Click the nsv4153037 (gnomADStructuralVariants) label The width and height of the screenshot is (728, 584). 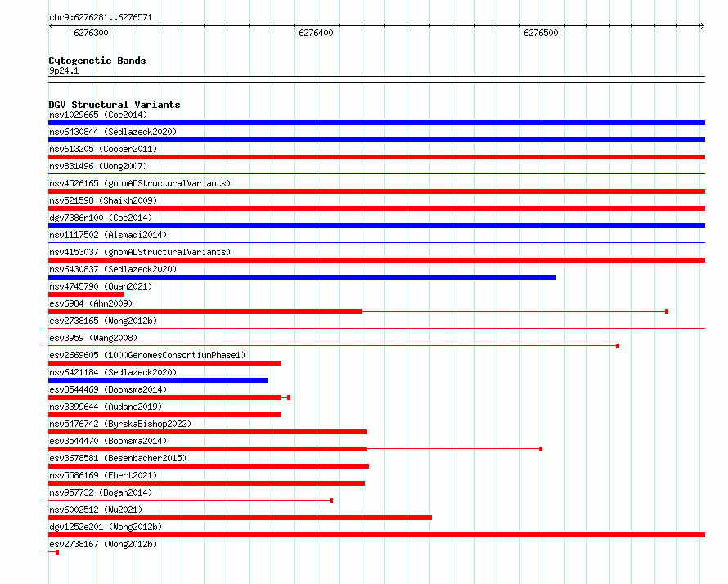(140, 252)
